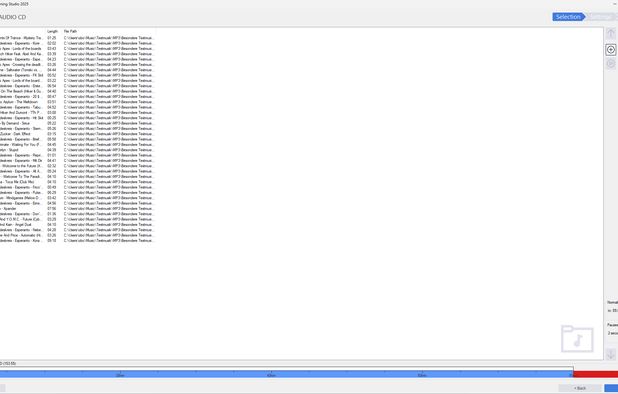Image resolution: width=618 pixels, height=394 pixels.
Task: Select the Welcome To The Paradi... track
Action: tap(77, 177)
